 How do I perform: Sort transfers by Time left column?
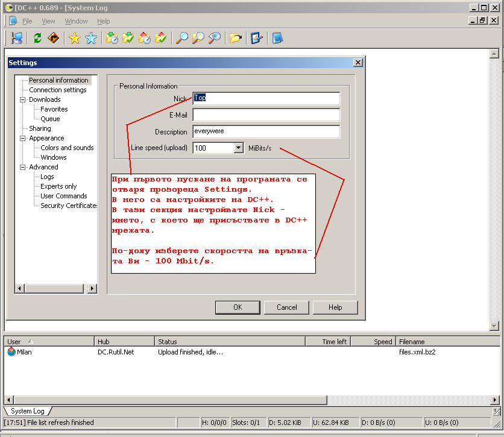tap(328, 342)
